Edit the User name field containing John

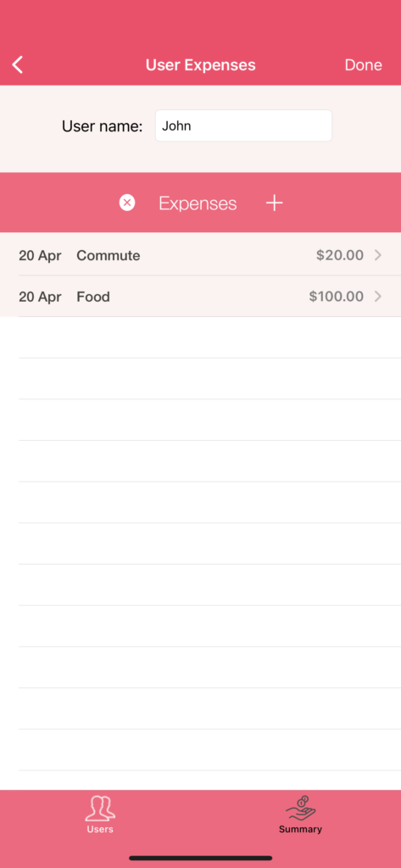[x=243, y=125]
